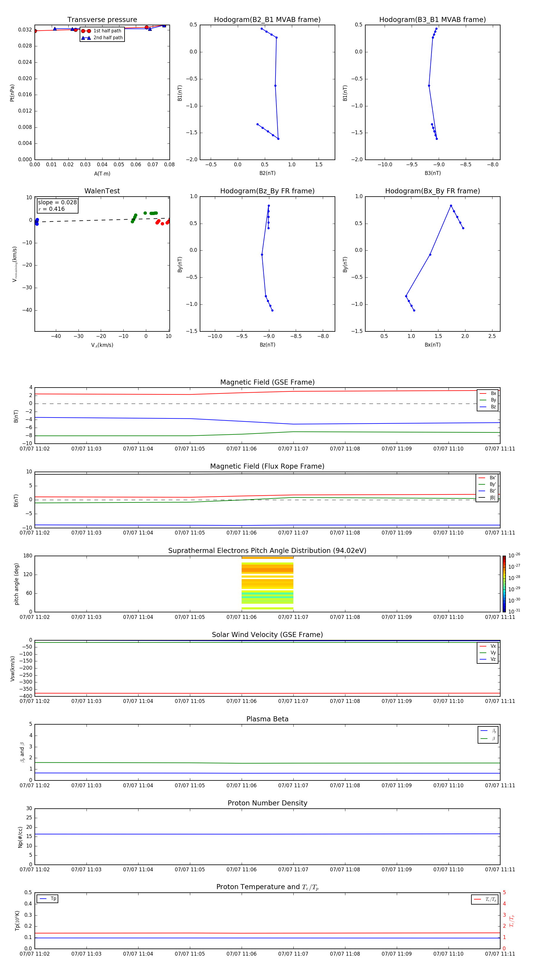Click the 'r = 0.416' annotation

pos(51,209)
